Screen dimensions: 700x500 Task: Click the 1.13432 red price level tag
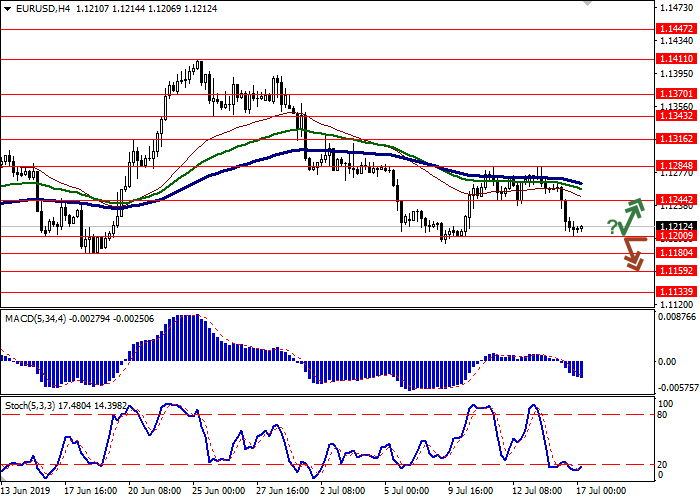pos(677,115)
